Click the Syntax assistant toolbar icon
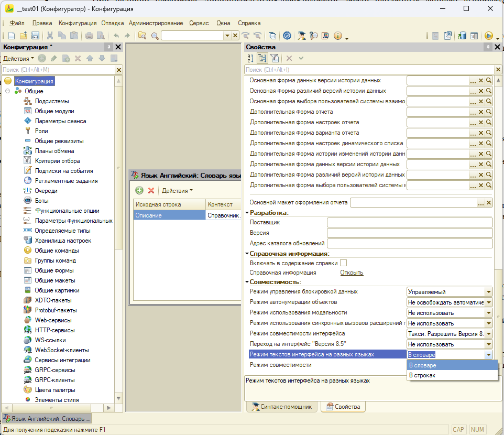Screen dimensions: 504x435 (301, 36)
